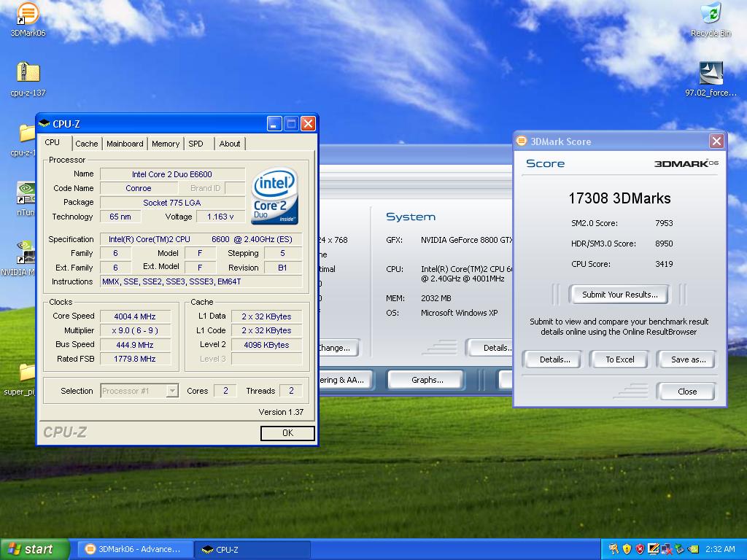Open Details in 3DMark Score window
This screenshot has height=560, width=747.
click(x=554, y=359)
